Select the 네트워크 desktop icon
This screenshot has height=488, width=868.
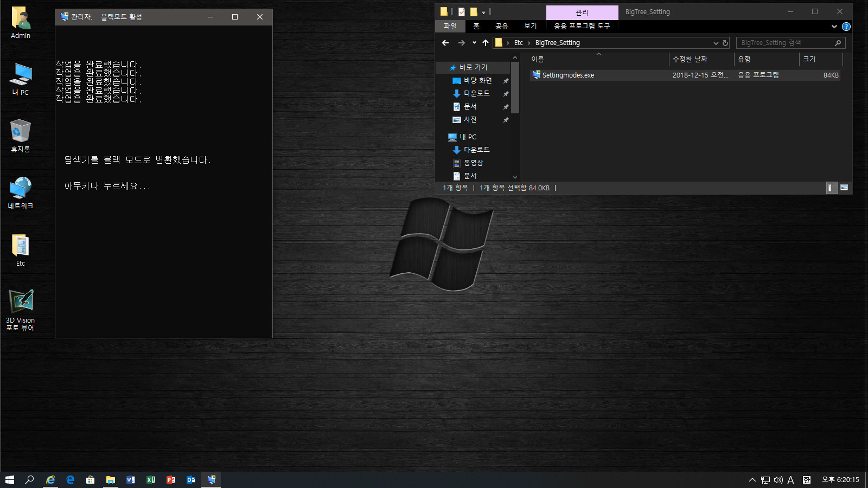[21, 193]
